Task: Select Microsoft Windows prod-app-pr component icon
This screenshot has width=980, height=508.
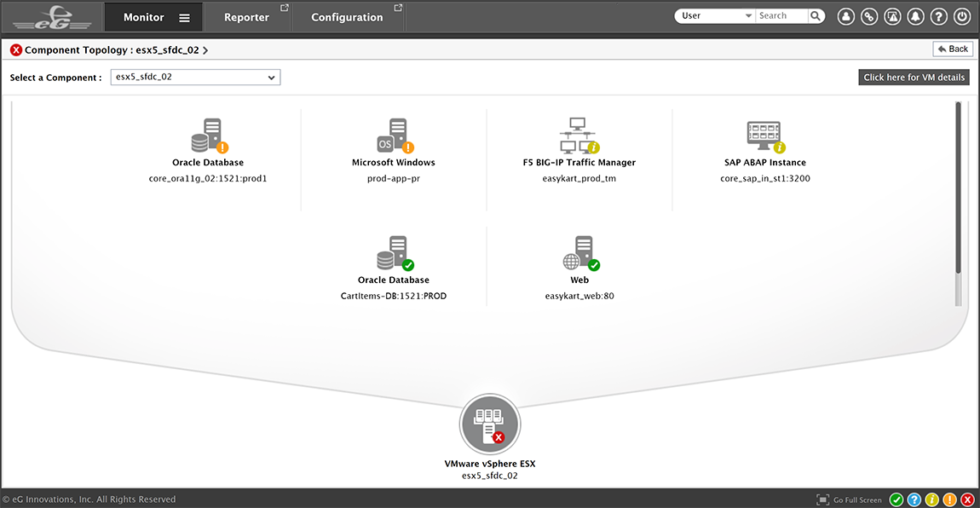Action: click(395, 136)
